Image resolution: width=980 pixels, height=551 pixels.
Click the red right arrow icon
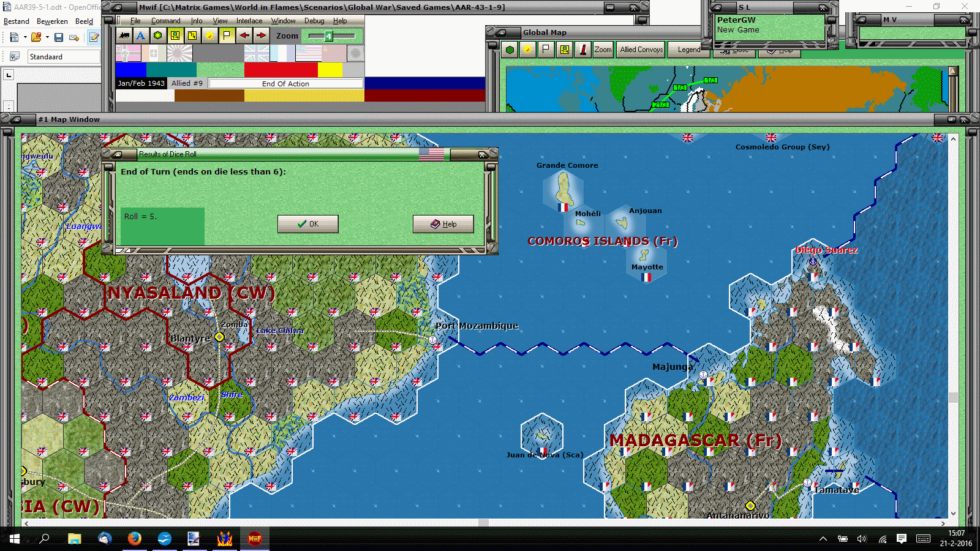262,36
